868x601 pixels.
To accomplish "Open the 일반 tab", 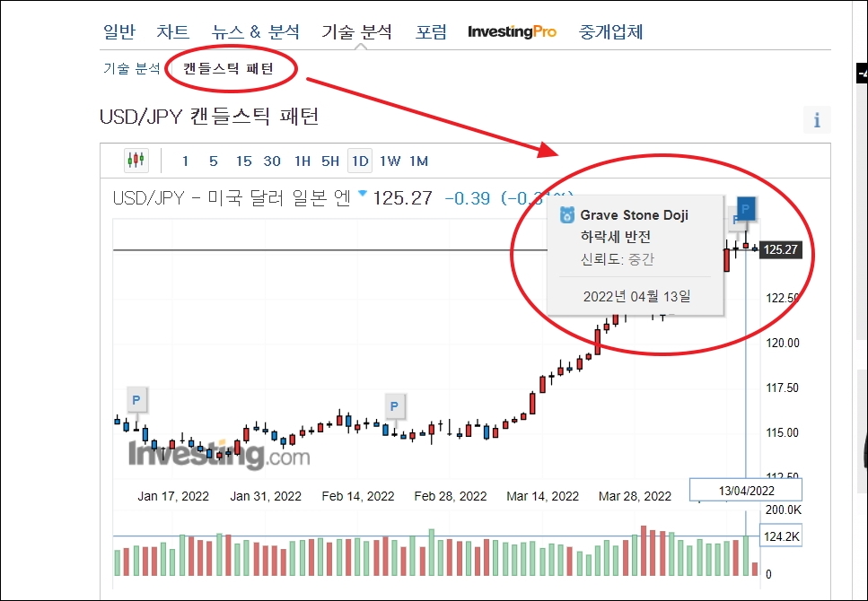I will pyautogui.click(x=119, y=31).
